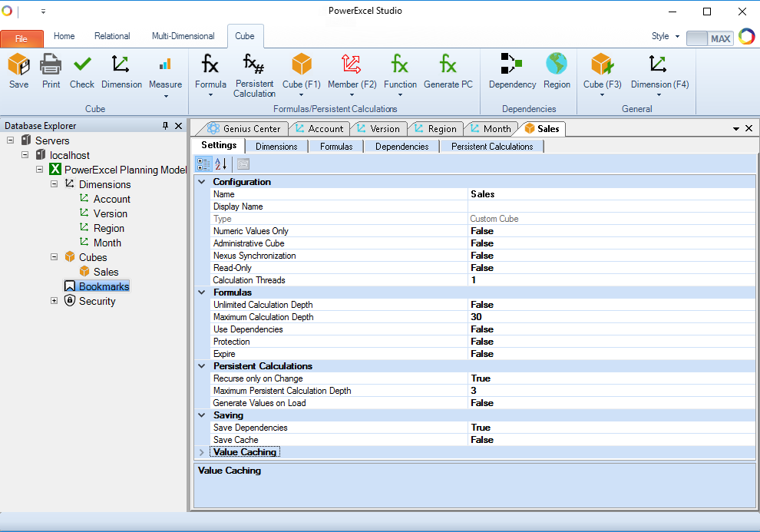
Task: Switch to the Account document tab
Action: point(320,129)
